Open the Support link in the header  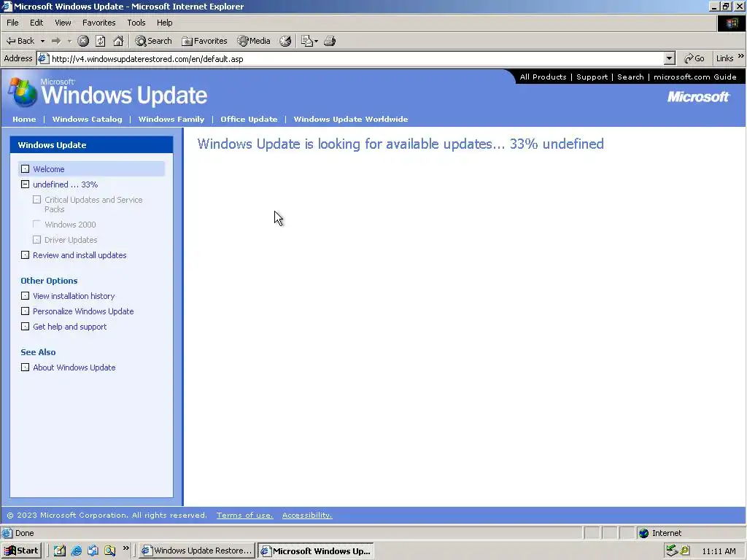pyautogui.click(x=592, y=77)
